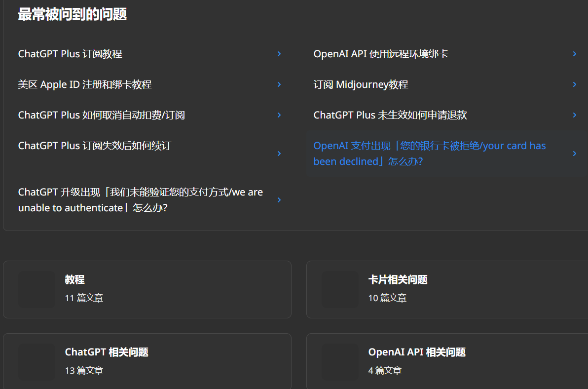Open "ChatGPT Plus 订阅失效后如何续订" article

click(x=95, y=146)
